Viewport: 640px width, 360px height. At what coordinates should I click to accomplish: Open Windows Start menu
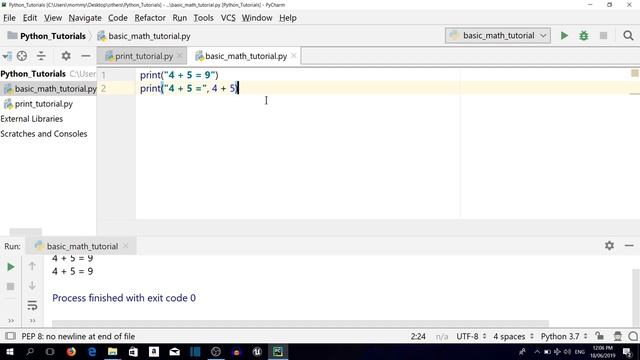click(9, 351)
